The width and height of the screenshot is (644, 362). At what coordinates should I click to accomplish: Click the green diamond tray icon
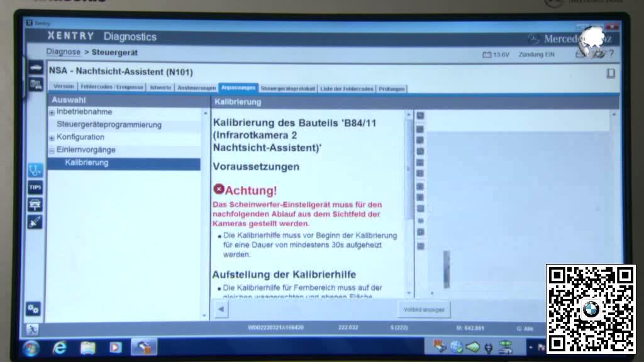coord(472,348)
